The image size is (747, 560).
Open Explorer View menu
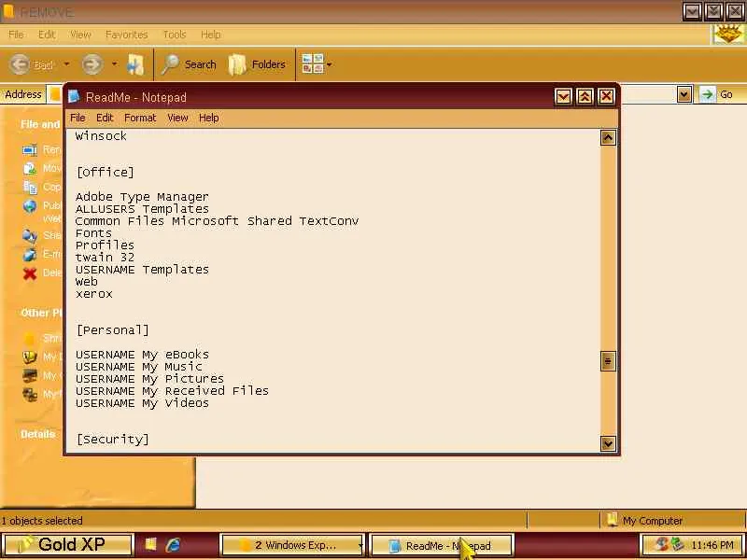click(80, 35)
